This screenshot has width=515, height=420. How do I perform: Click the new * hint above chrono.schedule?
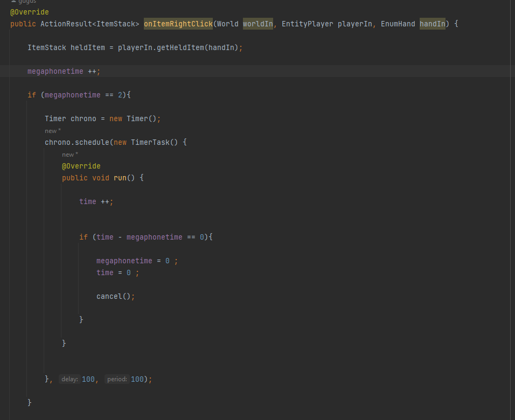click(x=53, y=131)
